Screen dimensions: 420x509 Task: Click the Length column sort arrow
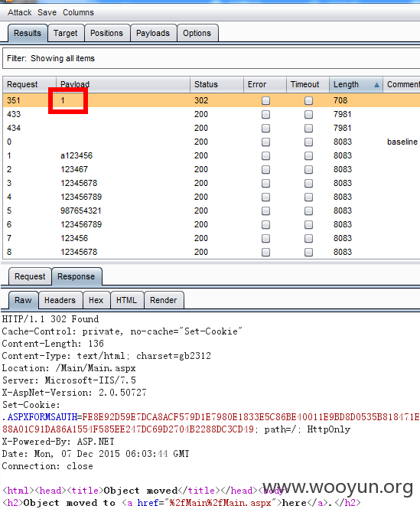tap(376, 85)
